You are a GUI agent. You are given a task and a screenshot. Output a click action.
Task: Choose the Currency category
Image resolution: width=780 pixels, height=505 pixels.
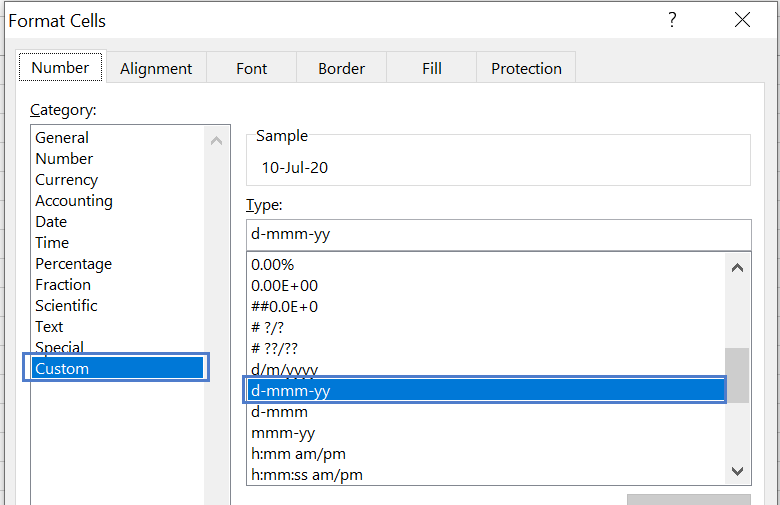(67, 180)
